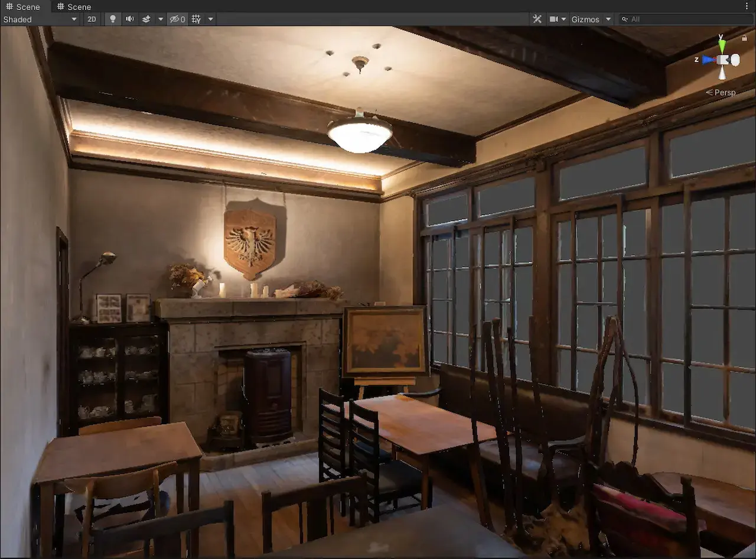This screenshot has height=559, width=756.
Task: Open the component editor tools icon
Action: 537,19
